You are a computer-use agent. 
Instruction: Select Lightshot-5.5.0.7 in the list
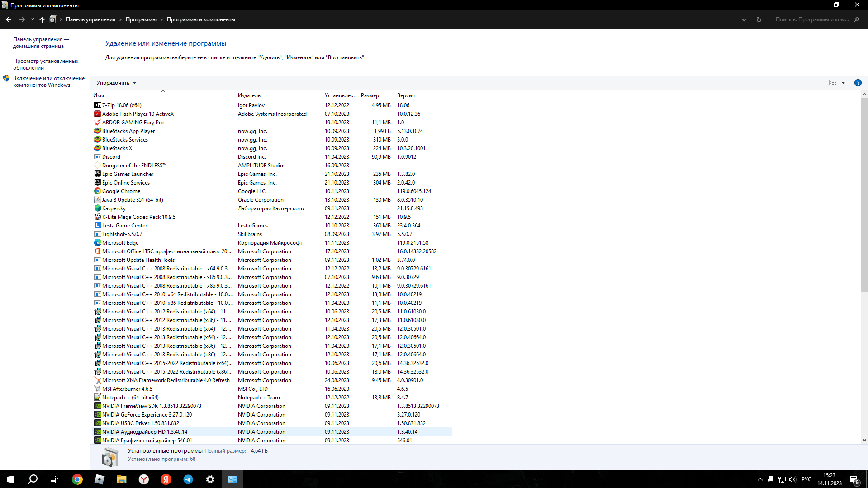tap(271, 234)
